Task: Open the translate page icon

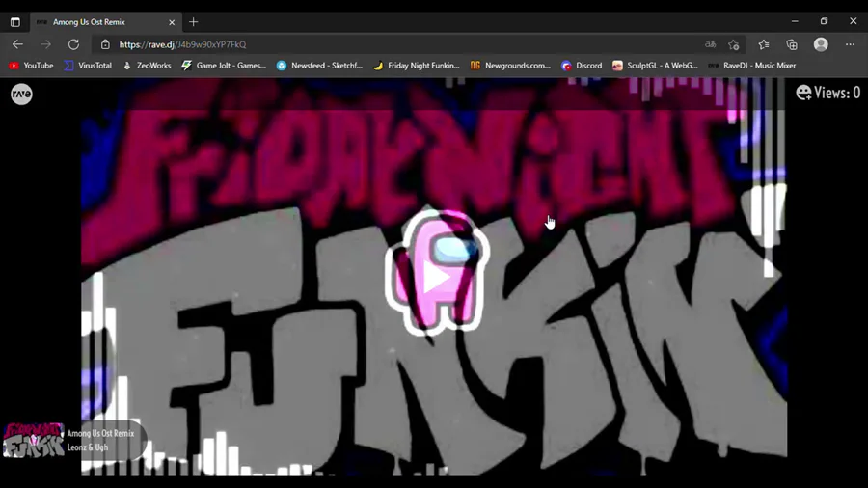Action: 710,44
